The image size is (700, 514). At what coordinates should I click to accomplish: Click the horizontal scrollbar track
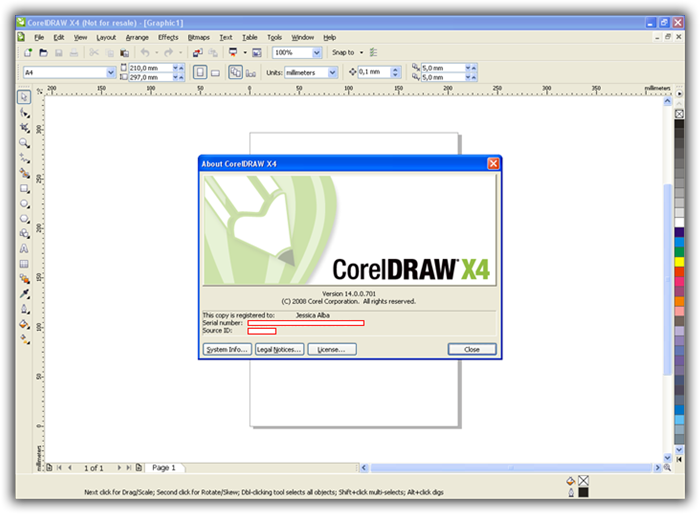pyautogui.click(x=511, y=468)
